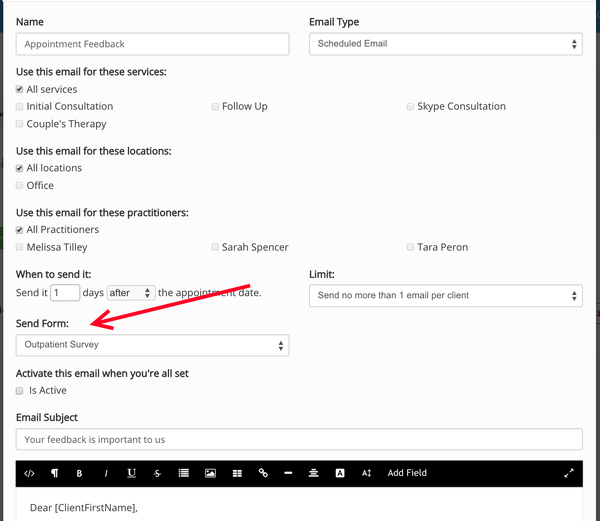Check the Initial Consultation service

[19, 106]
